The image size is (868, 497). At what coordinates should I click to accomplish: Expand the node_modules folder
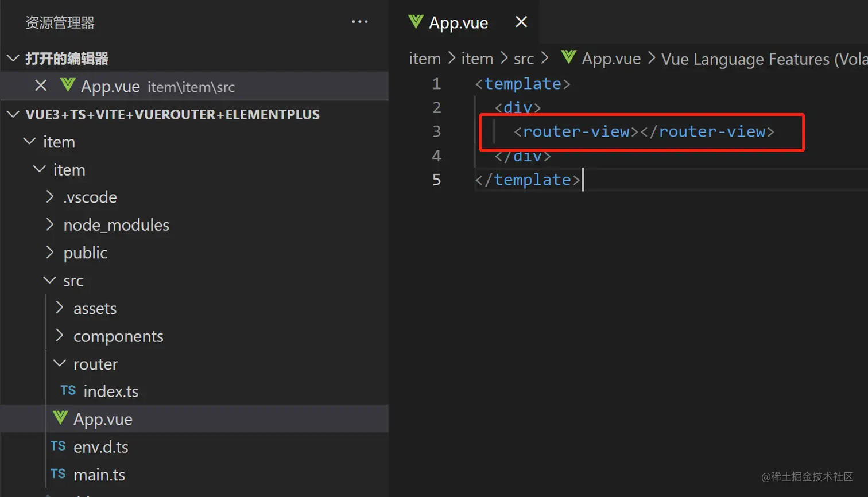tap(51, 224)
